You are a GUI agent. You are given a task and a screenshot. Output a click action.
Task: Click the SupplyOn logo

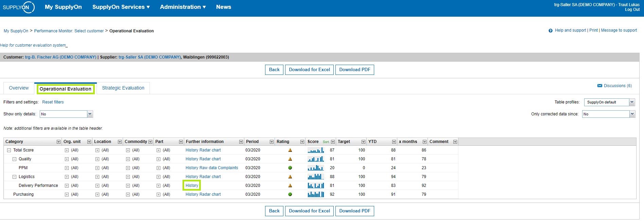19,7
